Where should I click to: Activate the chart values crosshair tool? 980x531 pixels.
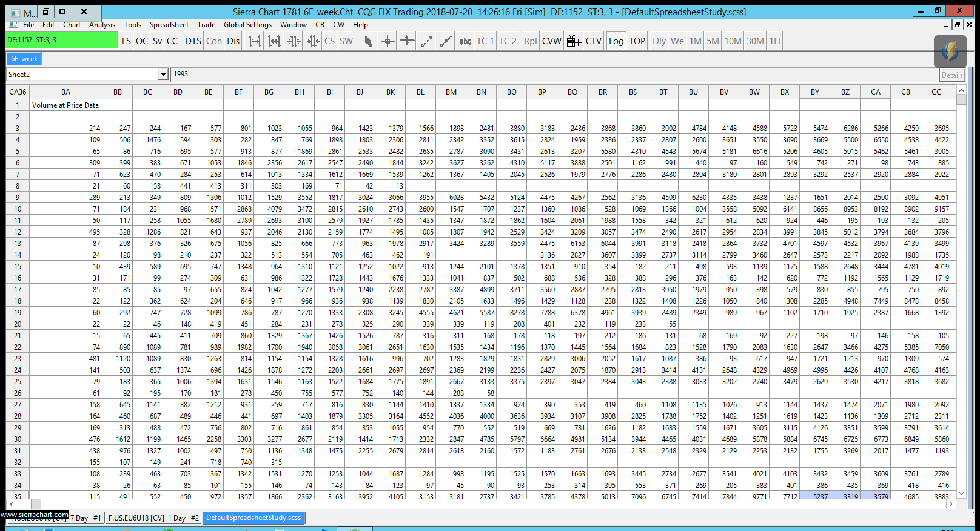click(x=388, y=41)
